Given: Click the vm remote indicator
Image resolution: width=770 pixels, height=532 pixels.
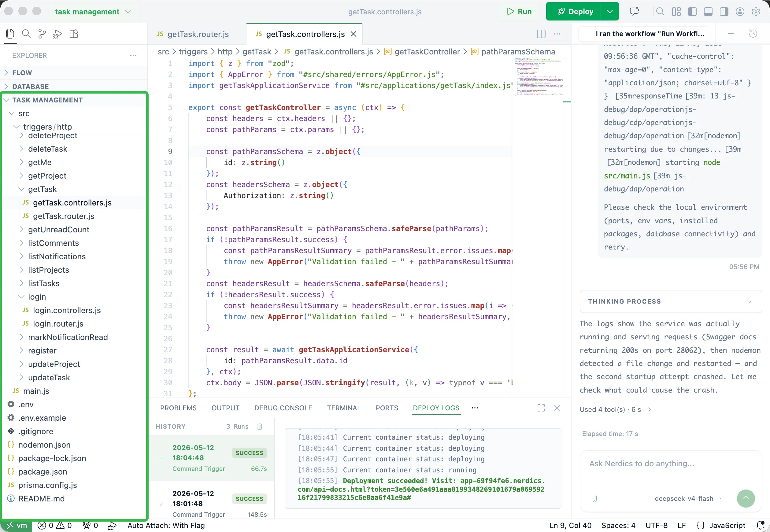Looking at the screenshot, I should tap(17, 525).
